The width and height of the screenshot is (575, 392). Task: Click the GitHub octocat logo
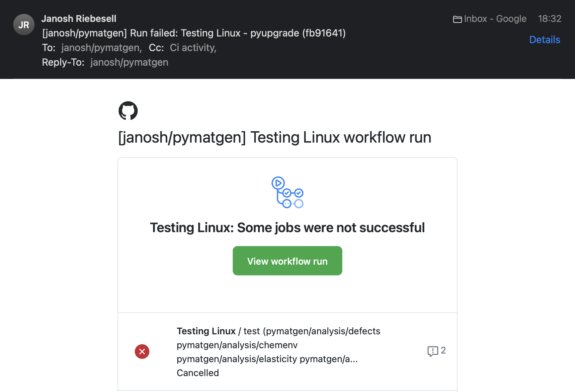pyautogui.click(x=128, y=111)
